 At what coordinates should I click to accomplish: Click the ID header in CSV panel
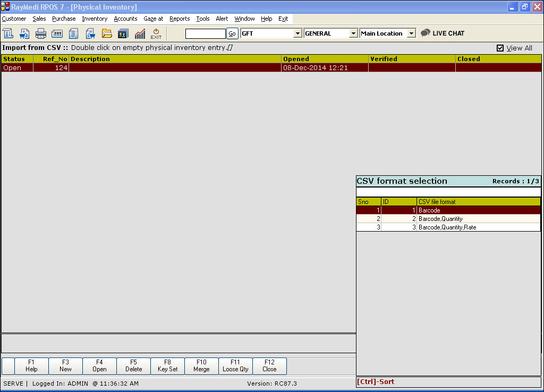pyautogui.click(x=399, y=201)
